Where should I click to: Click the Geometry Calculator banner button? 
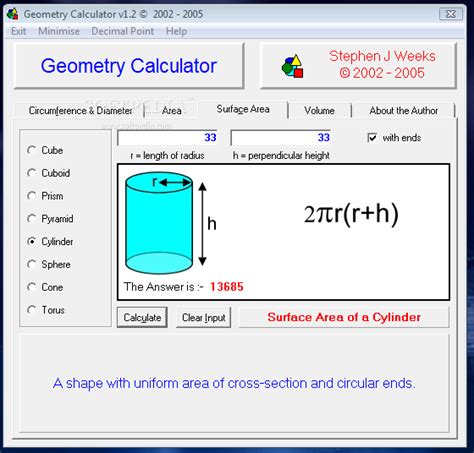point(129,66)
